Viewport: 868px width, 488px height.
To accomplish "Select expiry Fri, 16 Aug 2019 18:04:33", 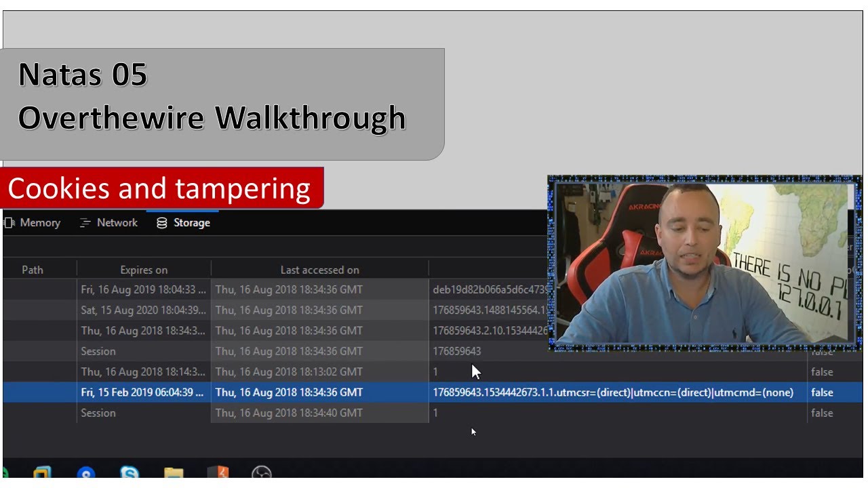I will (x=144, y=289).
